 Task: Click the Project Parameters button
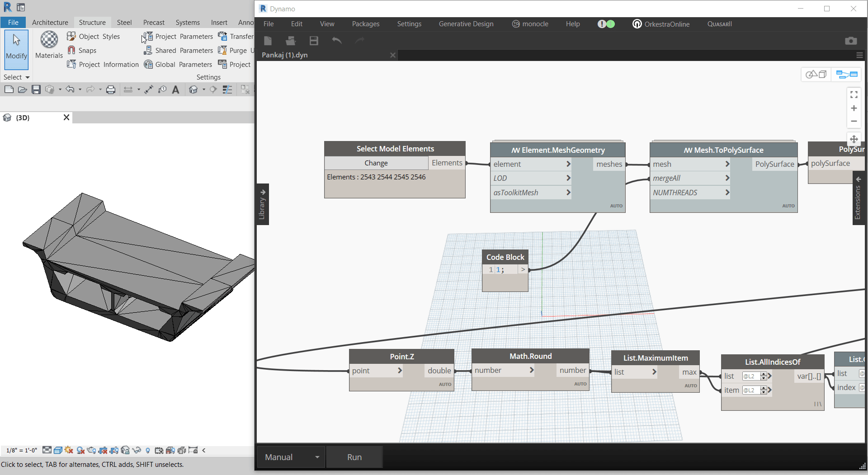click(x=178, y=36)
